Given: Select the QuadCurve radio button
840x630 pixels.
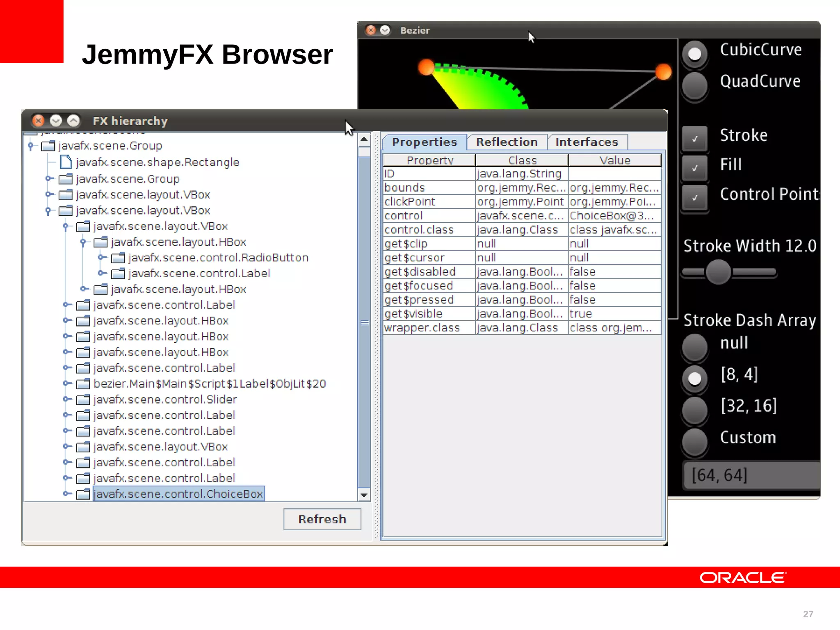Looking at the screenshot, I should pyautogui.click(x=694, y=85).
